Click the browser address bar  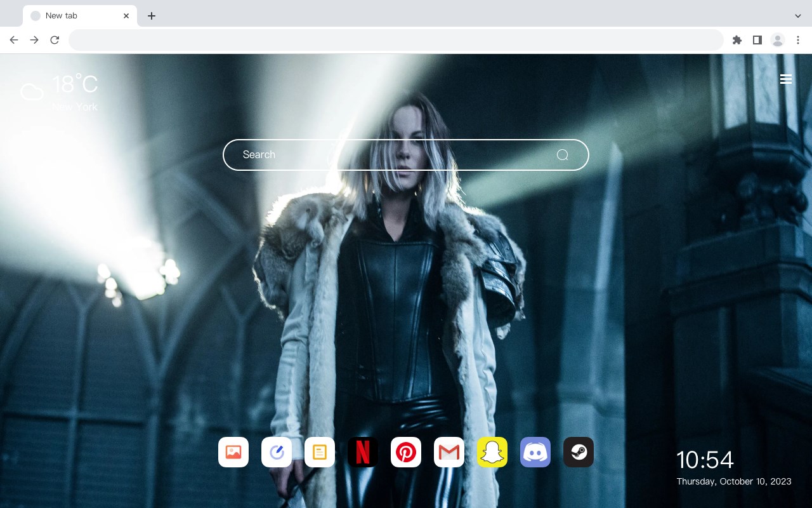coord(396,40)
